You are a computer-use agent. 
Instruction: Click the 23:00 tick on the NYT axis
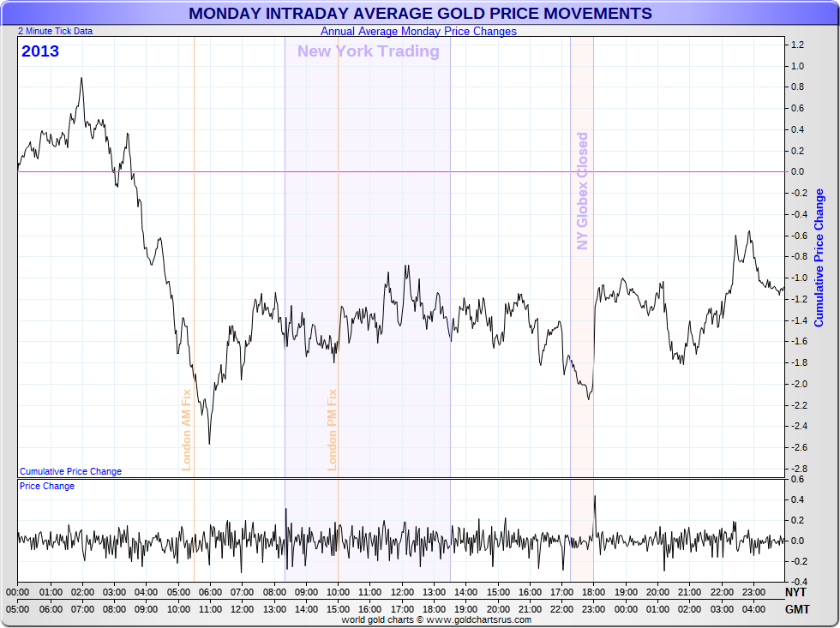click(x=753, y=593)
